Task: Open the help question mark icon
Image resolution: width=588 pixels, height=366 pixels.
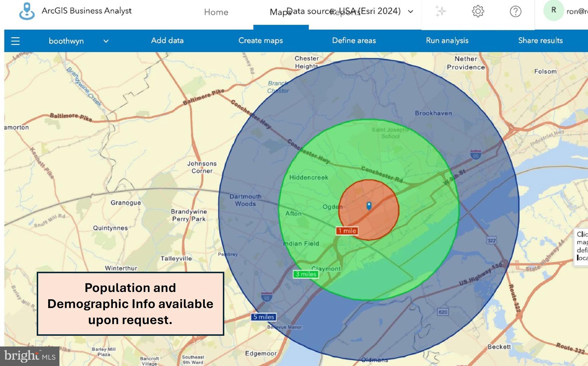Action: point(515,11)
